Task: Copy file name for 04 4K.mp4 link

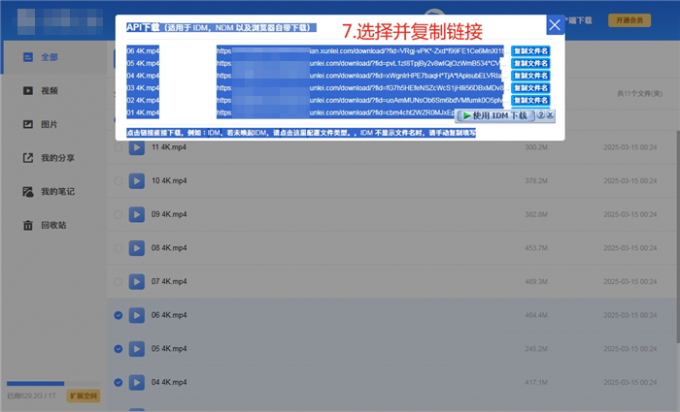Action: 530,75
